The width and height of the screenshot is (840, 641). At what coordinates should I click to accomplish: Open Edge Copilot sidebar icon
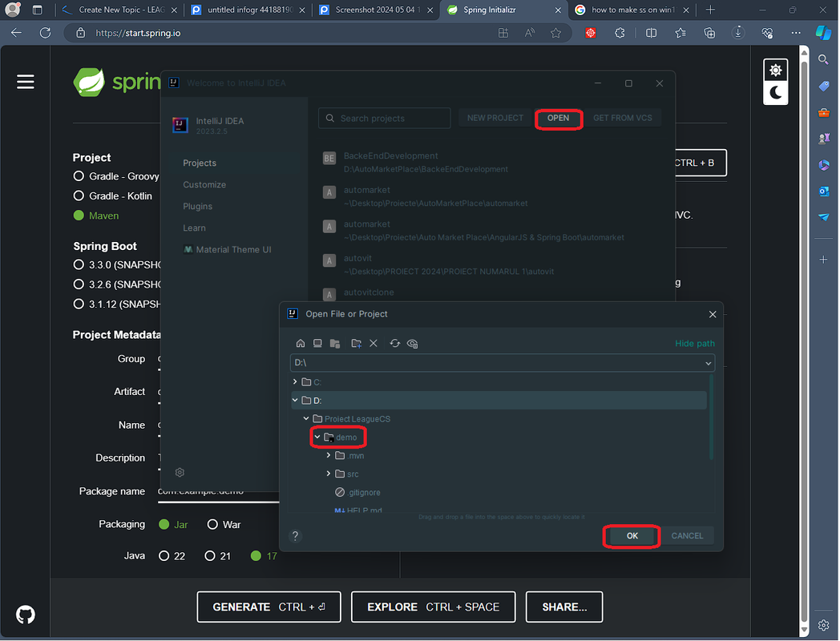click(x=823, y=33)
